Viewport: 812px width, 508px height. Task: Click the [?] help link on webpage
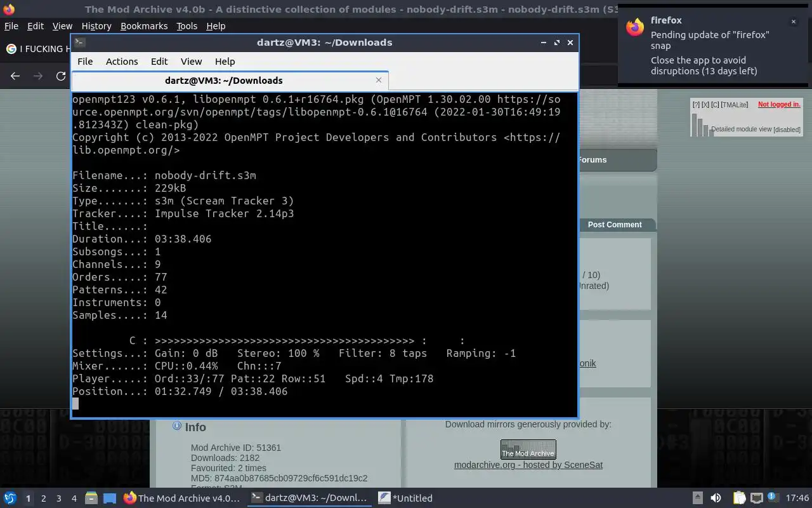point(696,104)
